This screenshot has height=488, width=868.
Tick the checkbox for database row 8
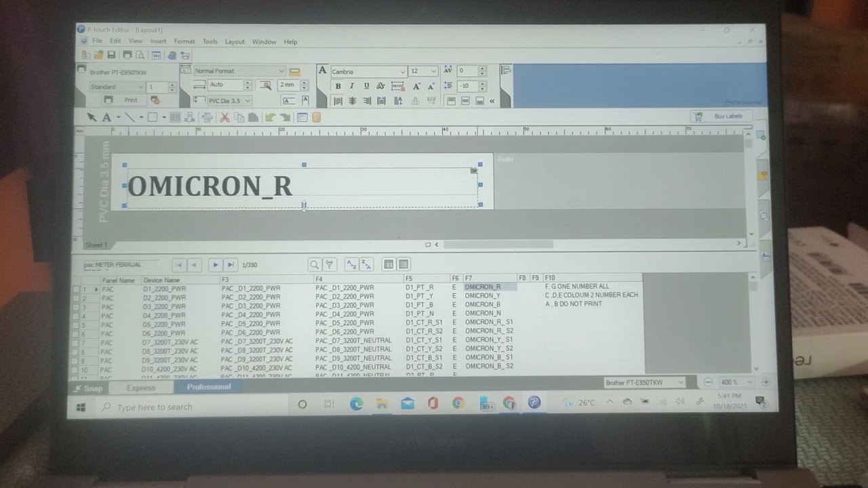click(76, 352)
